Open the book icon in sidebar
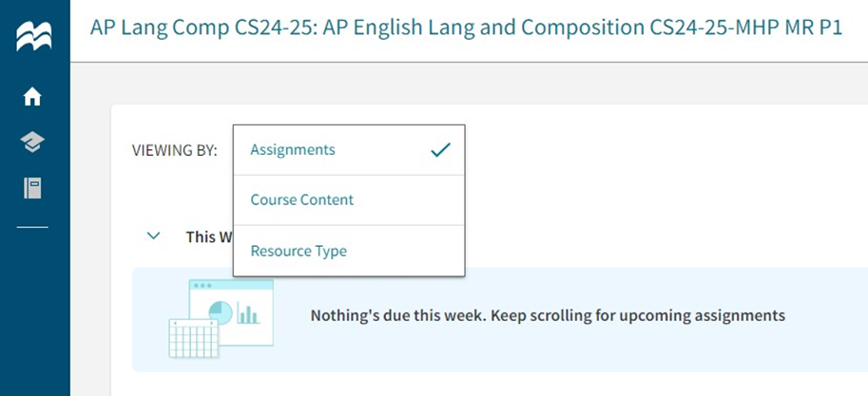The width and height of the screenshot is (868, 396). (33, 188)
